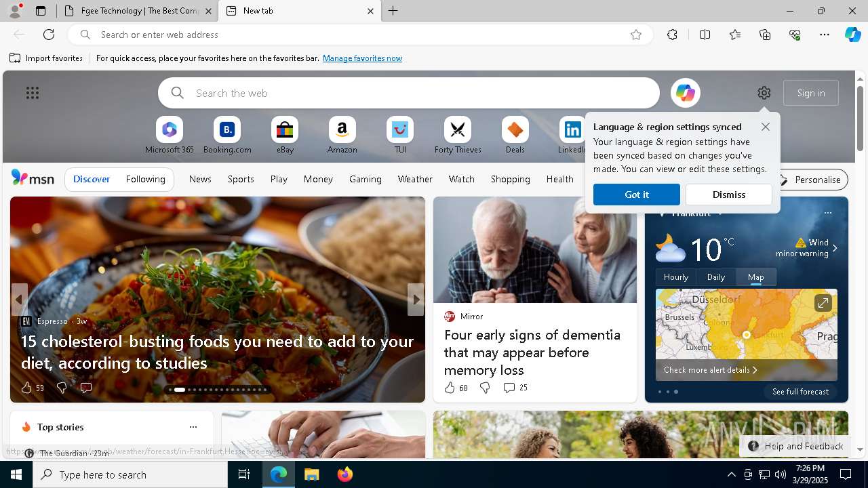Open the Deals quick link

[515, 136]
